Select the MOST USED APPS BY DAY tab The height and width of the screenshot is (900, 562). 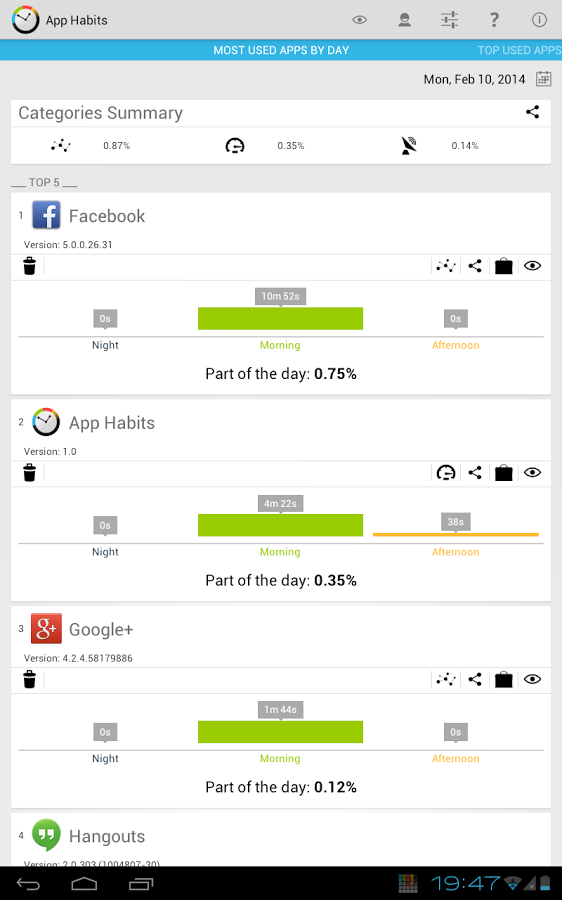click(281, 50)
